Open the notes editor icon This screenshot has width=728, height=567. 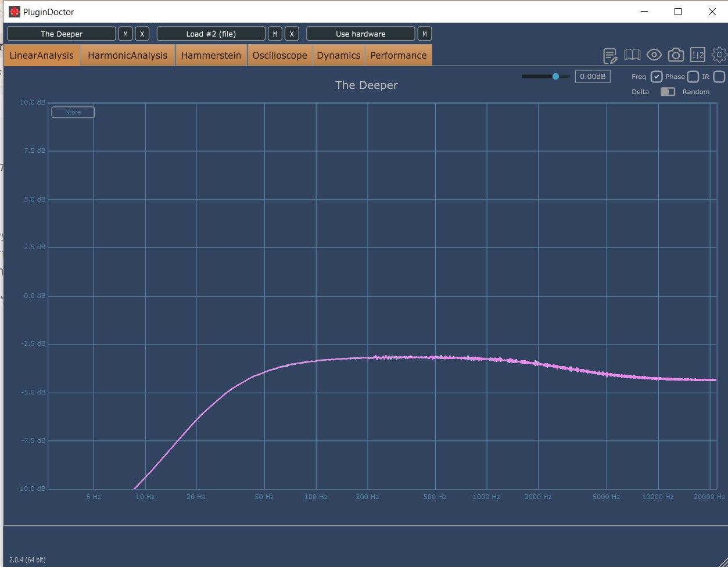pos(610,56)
